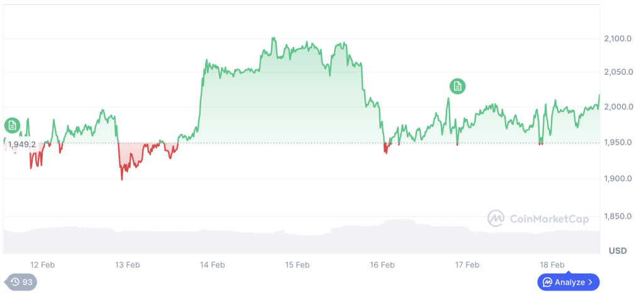Select the 12 Feb date on the timeline
Viewport: 644px width, 293px height.
42,265
